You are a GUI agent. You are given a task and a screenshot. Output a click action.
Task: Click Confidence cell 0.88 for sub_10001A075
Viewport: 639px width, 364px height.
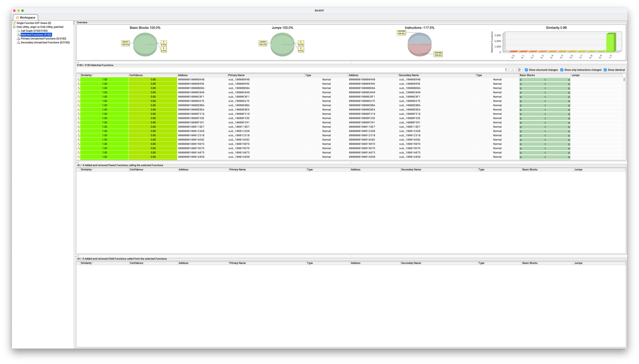click(153, 153)
